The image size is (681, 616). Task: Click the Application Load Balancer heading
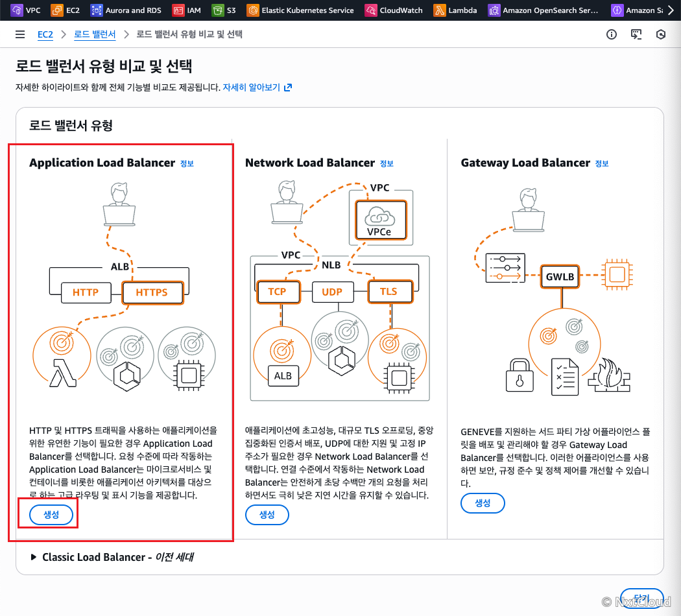point(102,163)
